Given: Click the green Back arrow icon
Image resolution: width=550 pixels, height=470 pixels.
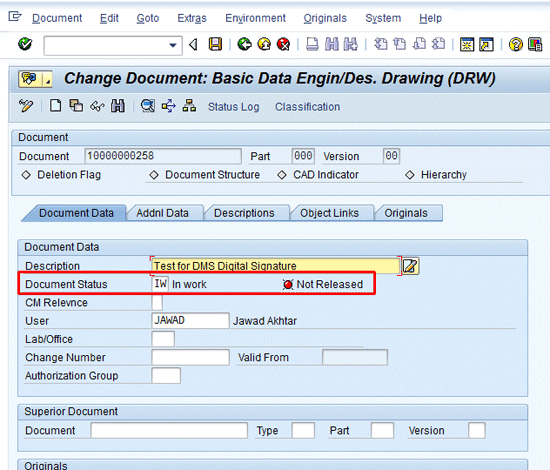Looking at the screenshot, I should [244, 45].
